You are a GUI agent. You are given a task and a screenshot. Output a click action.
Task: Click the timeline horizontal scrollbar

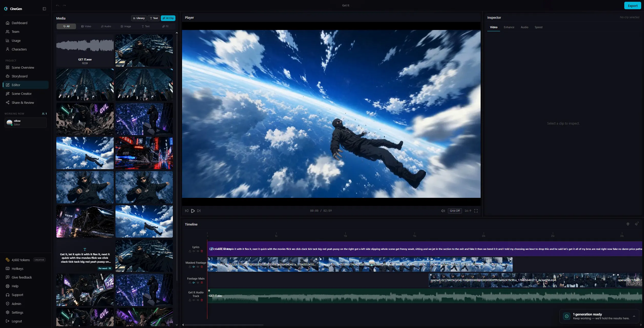pyautogui.click(x=224, y=325)
